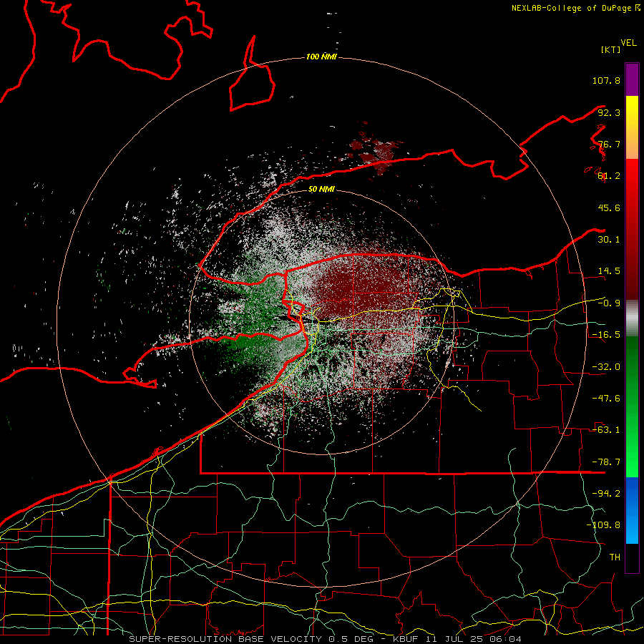Click the blue segment of velocity color bar
The image size is (644, 644).
[632, 510]
